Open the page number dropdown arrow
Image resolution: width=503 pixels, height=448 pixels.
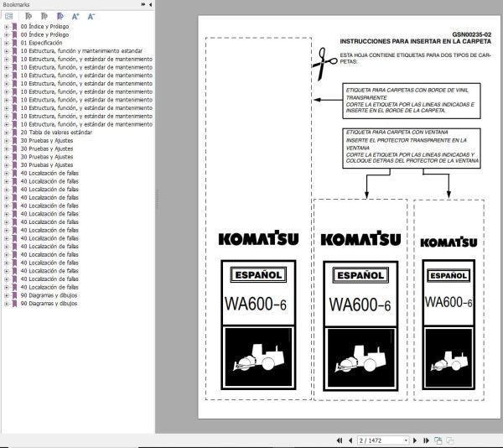tap(406, 440)
